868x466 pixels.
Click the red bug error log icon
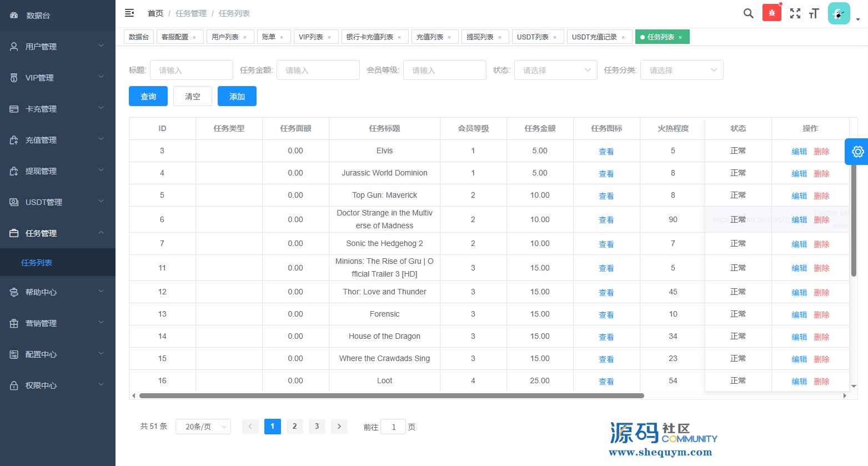771,13
